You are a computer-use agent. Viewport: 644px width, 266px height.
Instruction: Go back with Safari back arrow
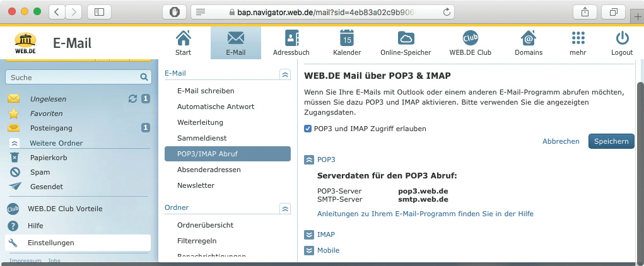click(x=57, y=12)
